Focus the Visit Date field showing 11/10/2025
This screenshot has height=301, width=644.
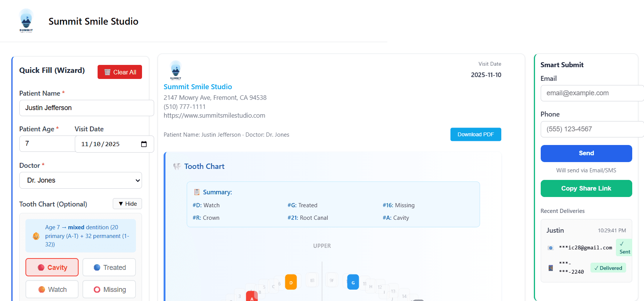(114, 144)
